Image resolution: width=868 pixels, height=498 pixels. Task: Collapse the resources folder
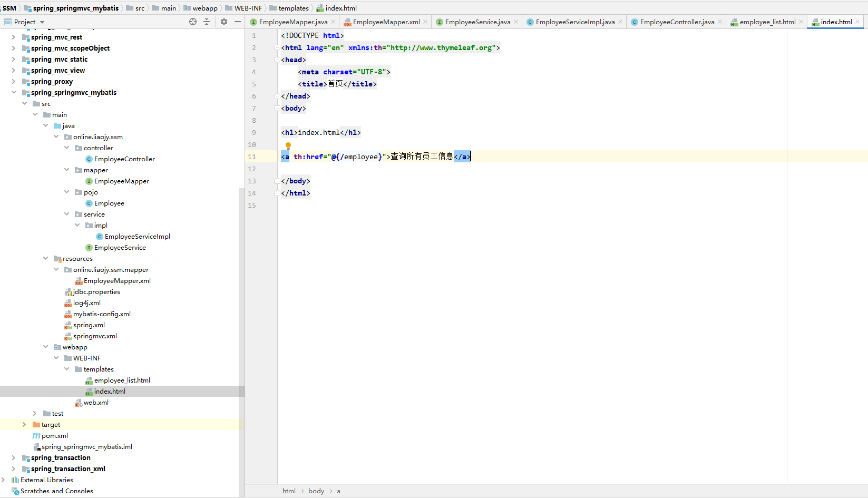(x=45, y=258)
